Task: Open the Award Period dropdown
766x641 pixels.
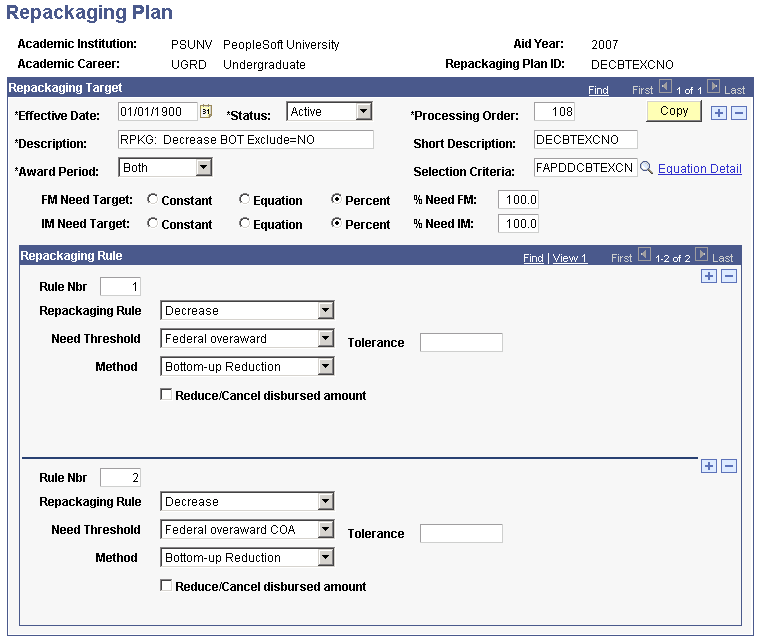Action: tap(203, 168)
